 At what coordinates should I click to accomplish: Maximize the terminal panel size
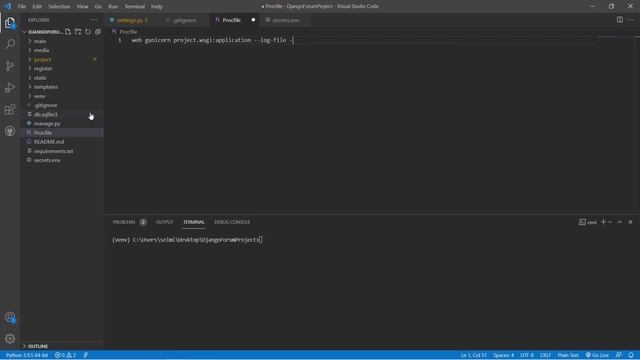[620, 222]
